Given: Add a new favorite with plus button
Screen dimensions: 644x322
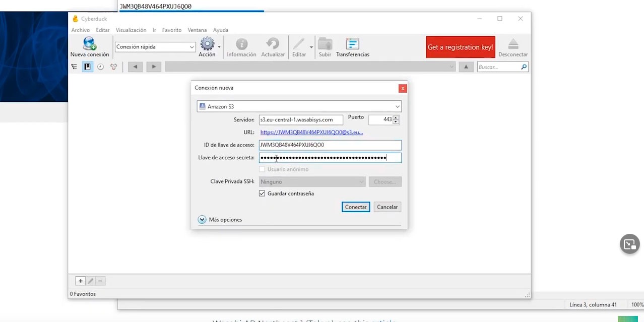Looking at the screenshot, I should pyautogui.click(x=80, y=281).
